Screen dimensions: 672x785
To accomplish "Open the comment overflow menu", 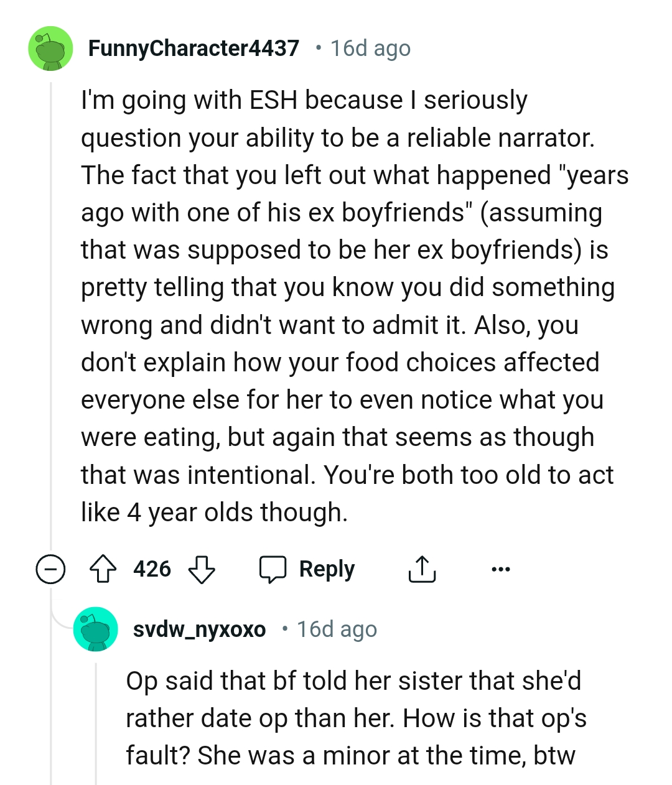I will [x=501, y=568].
